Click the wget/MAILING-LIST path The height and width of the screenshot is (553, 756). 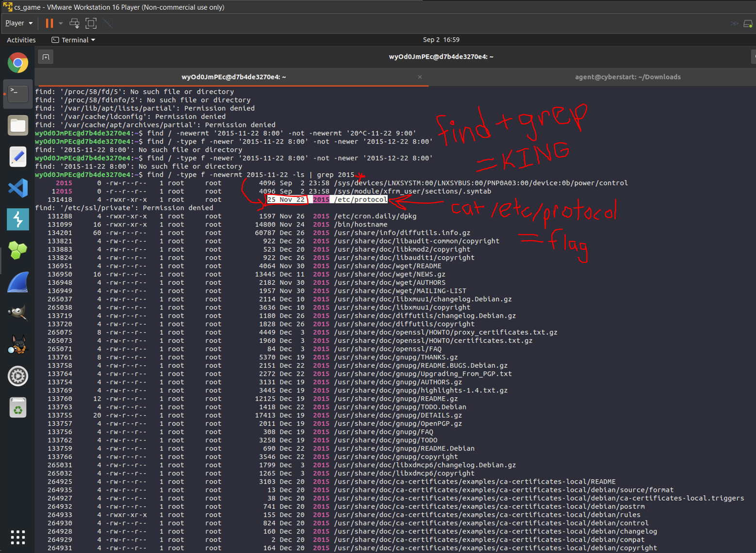[400, 291]
